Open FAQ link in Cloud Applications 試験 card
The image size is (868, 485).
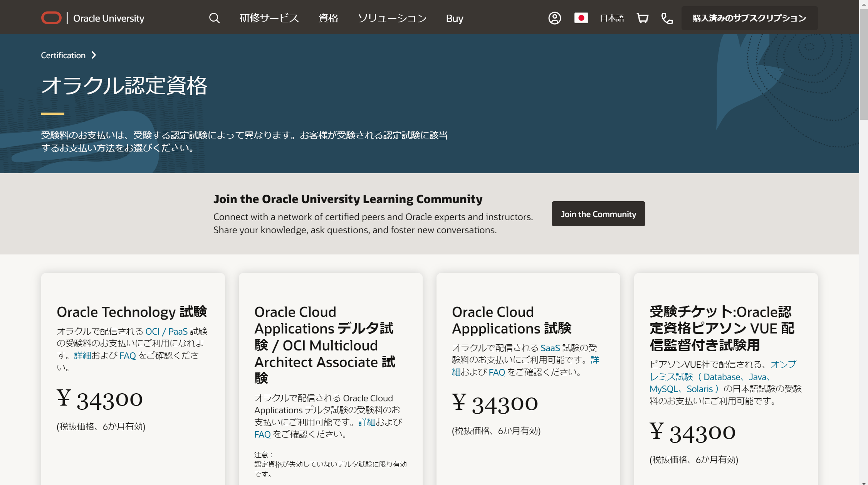497,372
